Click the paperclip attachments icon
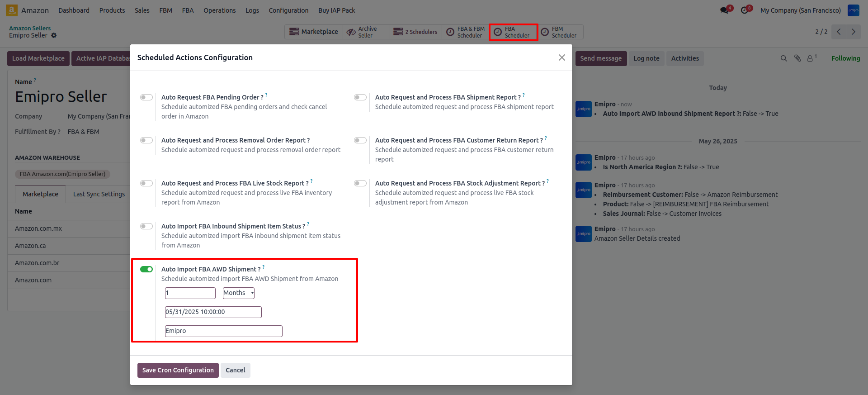Image resolution: width=868 pixels, height=395 pixels. pos(797,58)
